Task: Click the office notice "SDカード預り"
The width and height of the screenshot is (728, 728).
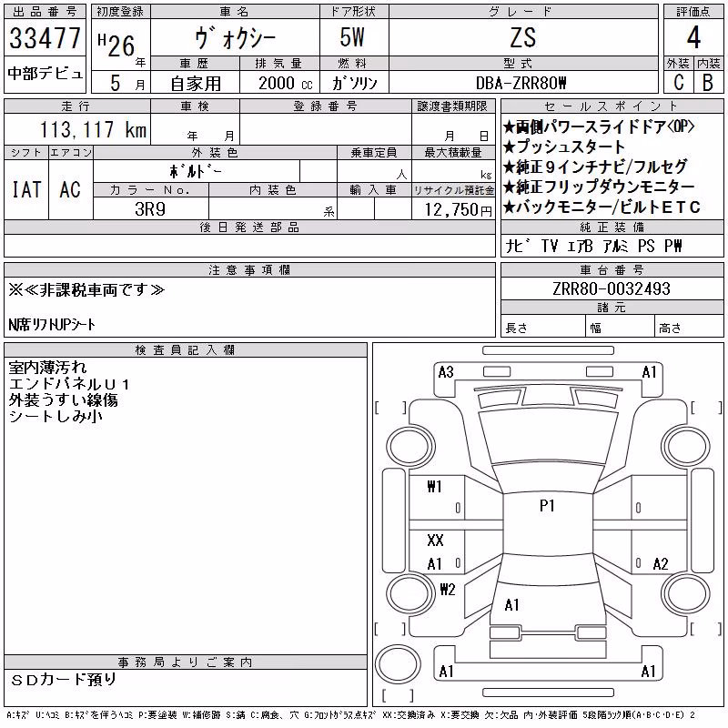Action: pyautogui.click(x=64, y=680)
